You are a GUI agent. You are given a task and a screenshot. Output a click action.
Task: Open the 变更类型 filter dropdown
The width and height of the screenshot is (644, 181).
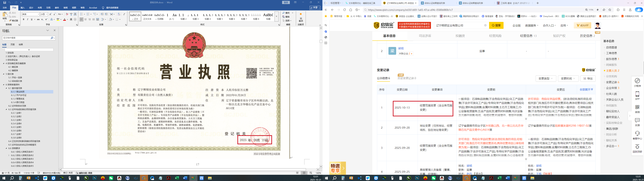coord(546,78)
